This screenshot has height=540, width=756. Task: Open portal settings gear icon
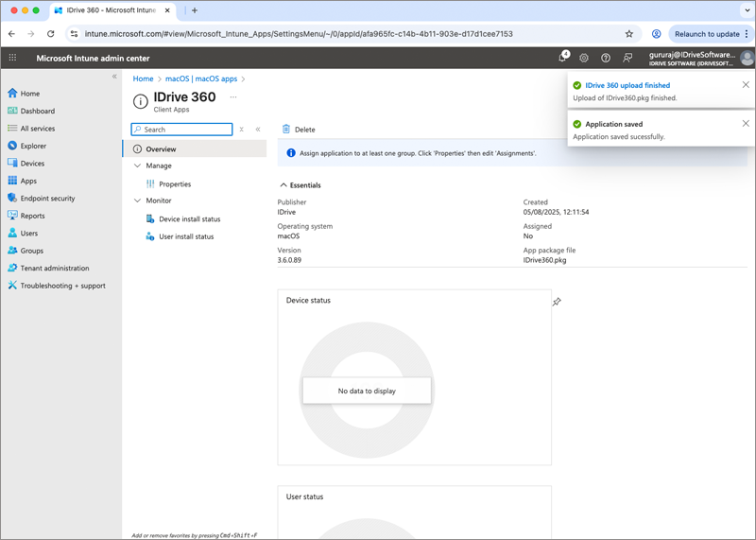(x=584, y=58)
